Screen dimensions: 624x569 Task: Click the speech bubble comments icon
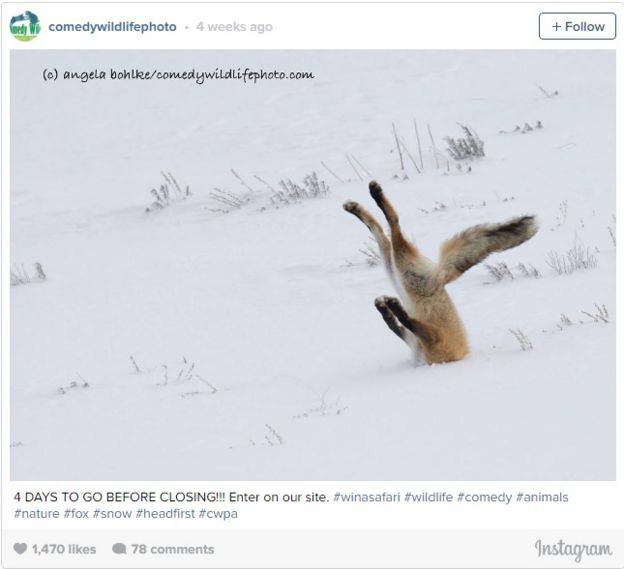119,549
